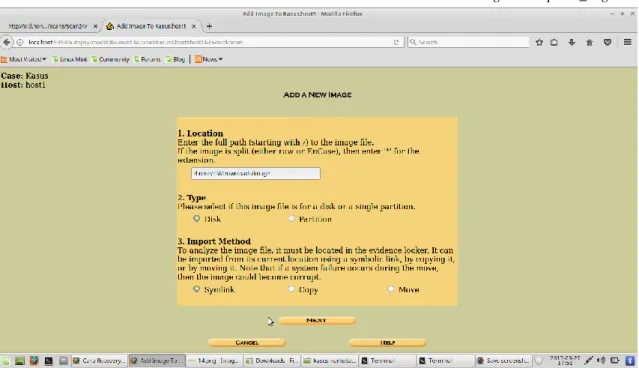Close the first scan tab
Viewport: 639px width, 368px height.
click(x=95, y=26)
